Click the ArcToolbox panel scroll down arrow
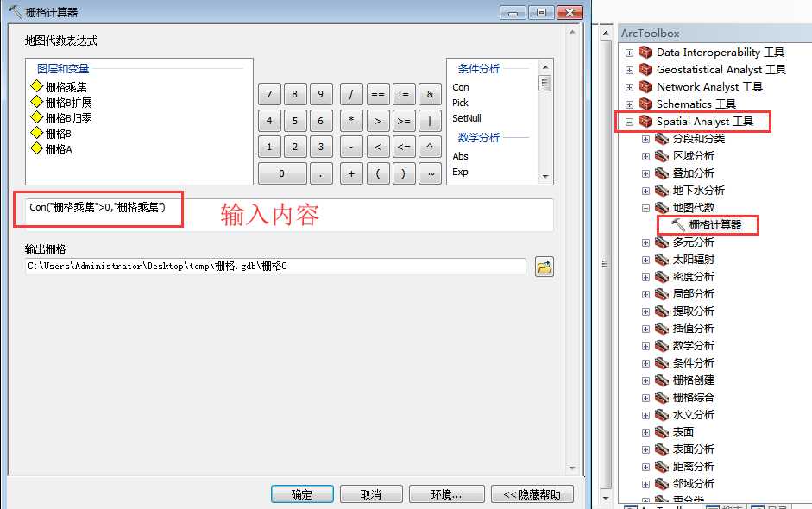 606,498
